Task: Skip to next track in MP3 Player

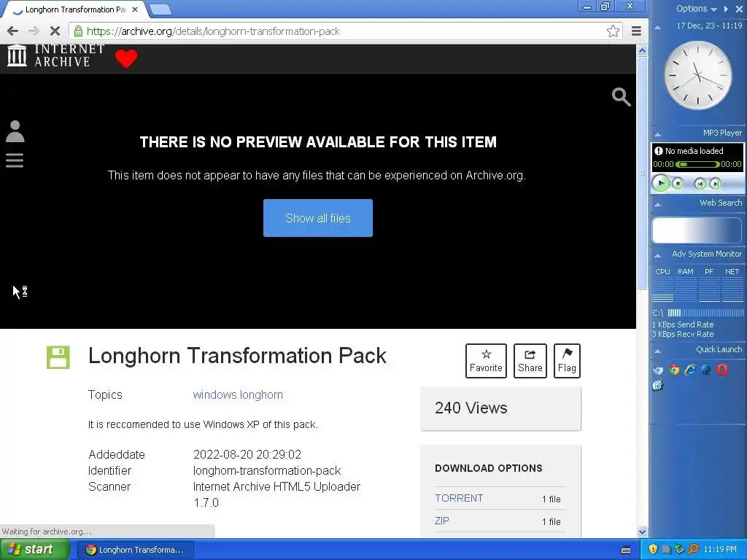Action: point(715,184)
